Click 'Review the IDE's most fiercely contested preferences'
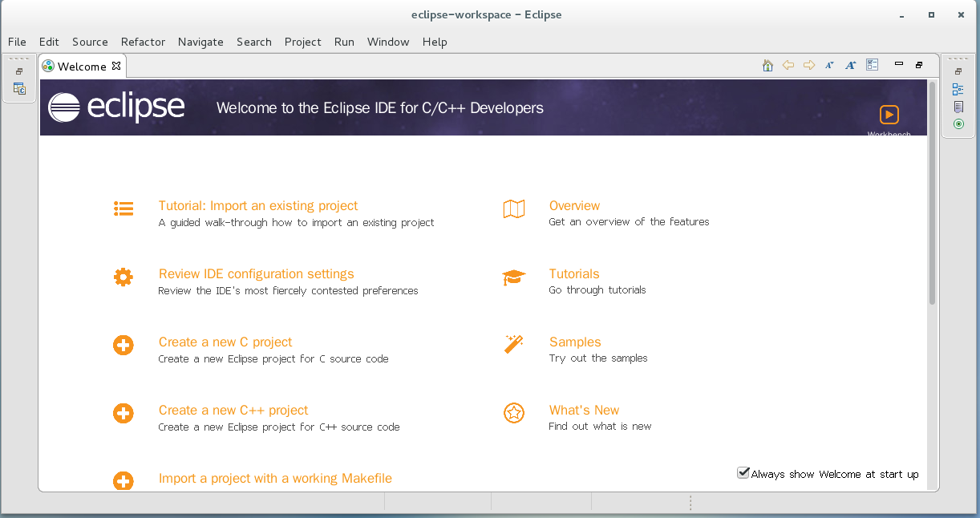Screen dimensions: 980x518 tap(288, 291)
